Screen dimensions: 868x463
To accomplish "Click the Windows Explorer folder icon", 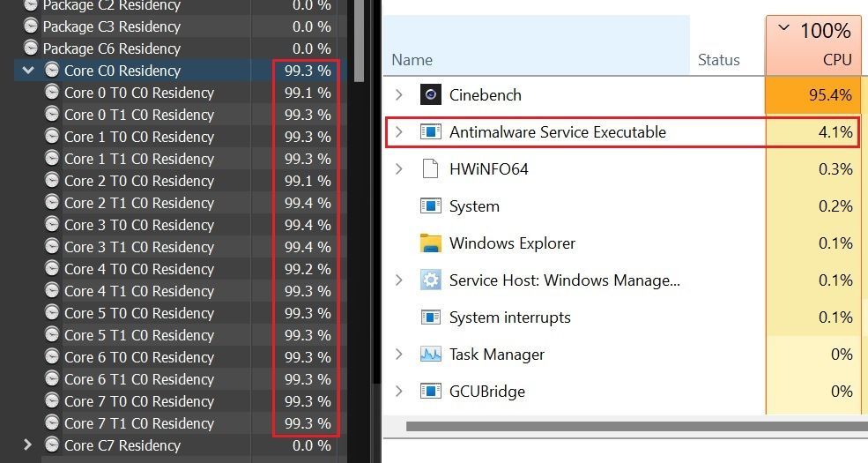I will 430,243.
